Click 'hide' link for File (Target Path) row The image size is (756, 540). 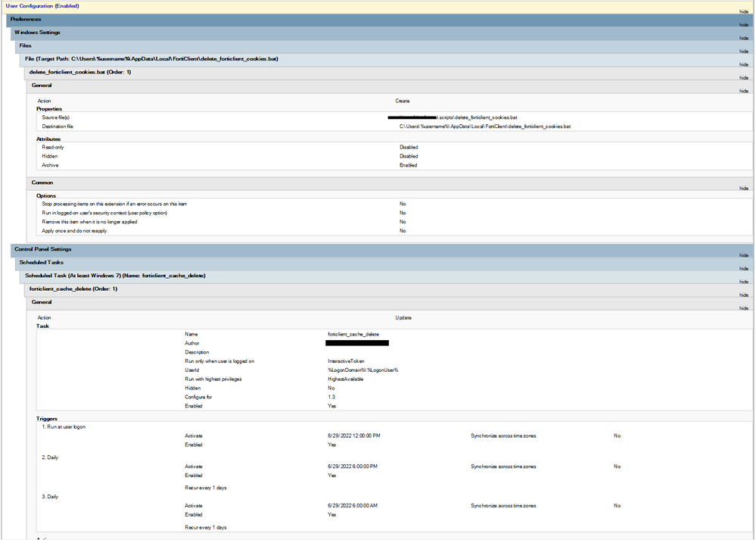(x=745, y=64)
